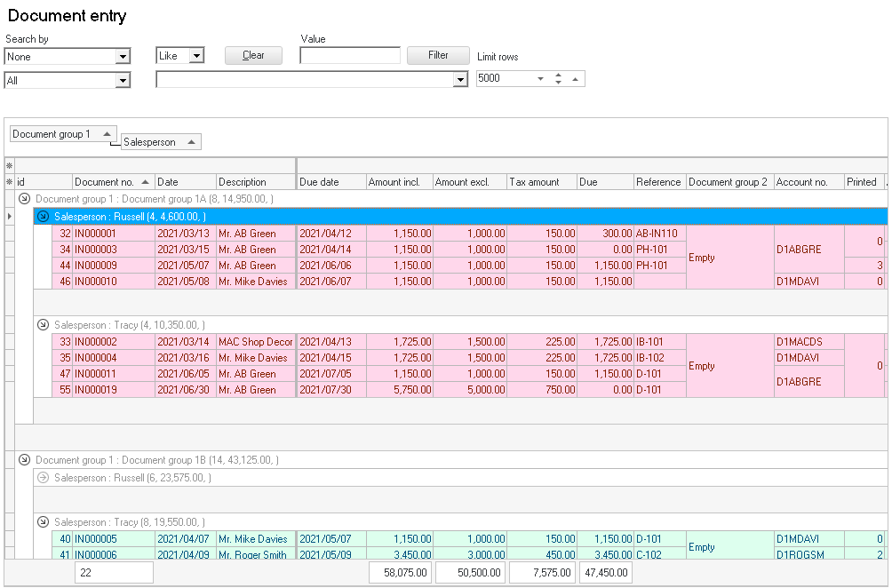
Task: Click into the Value text field
Action: click(x=350, y=56)
